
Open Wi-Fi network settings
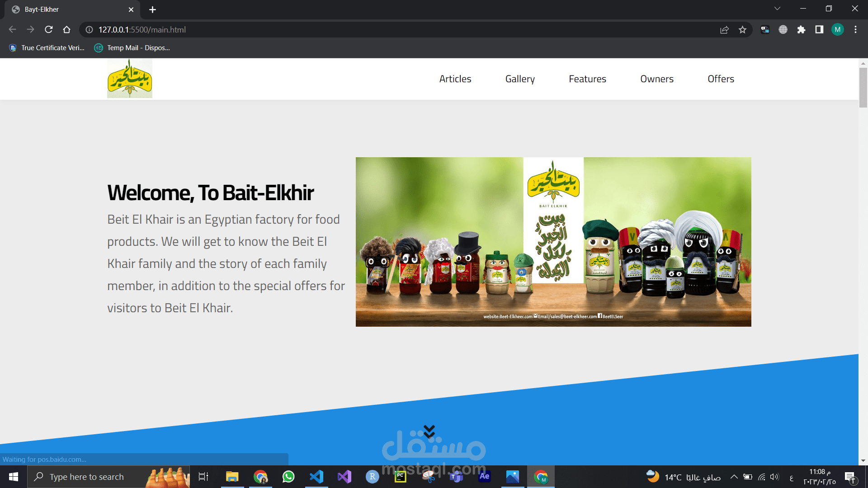click(762, 477)
